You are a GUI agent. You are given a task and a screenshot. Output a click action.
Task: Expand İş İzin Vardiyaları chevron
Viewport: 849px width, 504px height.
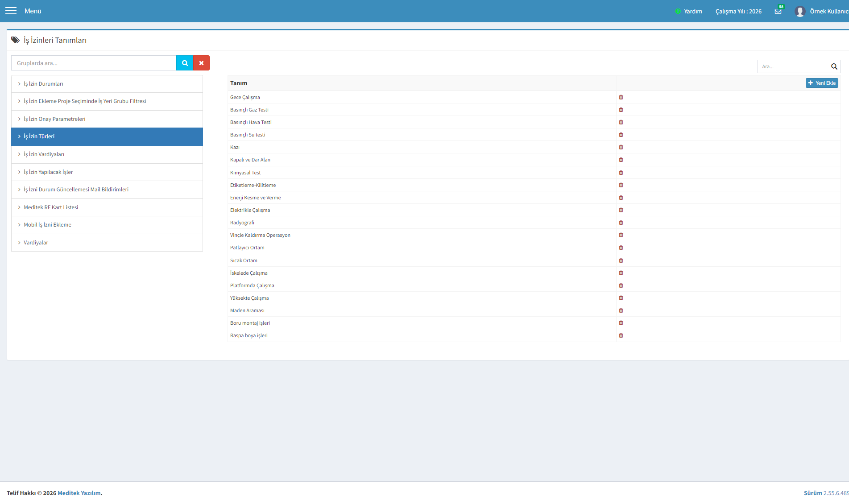[19, 154]
